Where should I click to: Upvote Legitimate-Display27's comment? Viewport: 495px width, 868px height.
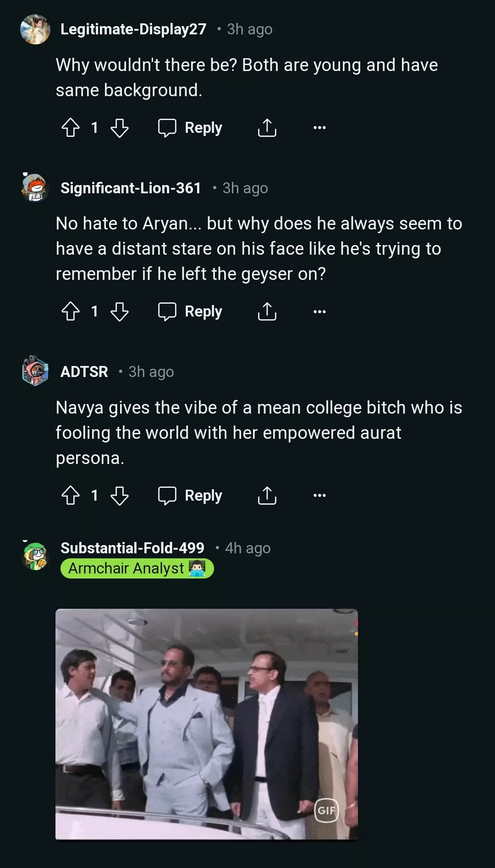point(71,128)
